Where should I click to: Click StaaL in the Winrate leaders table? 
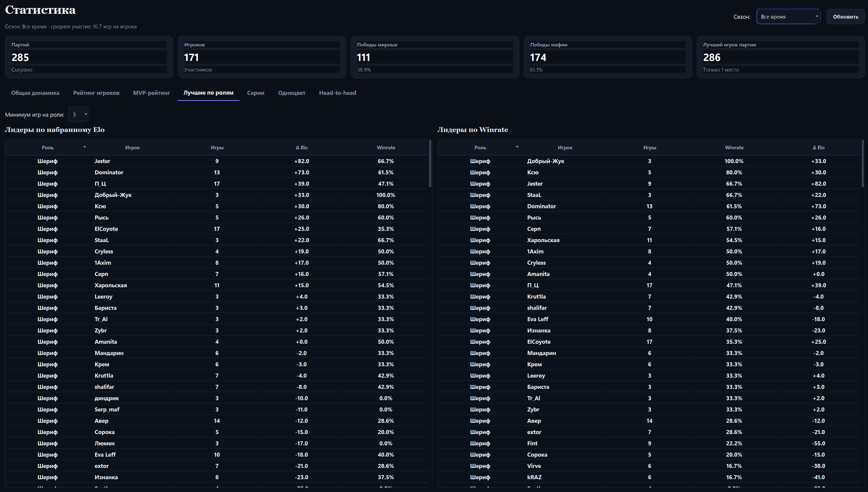point(534,195)
